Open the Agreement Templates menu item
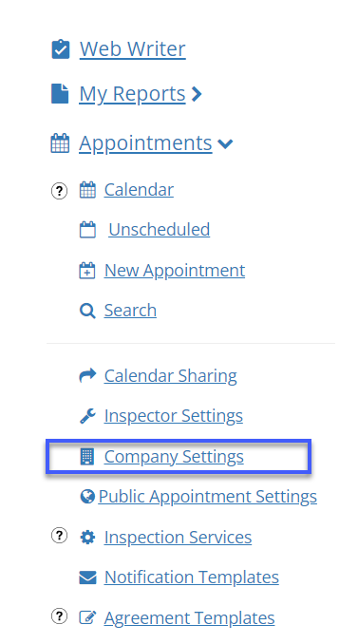This screenshot has width=358, height=644. (189, 617)
